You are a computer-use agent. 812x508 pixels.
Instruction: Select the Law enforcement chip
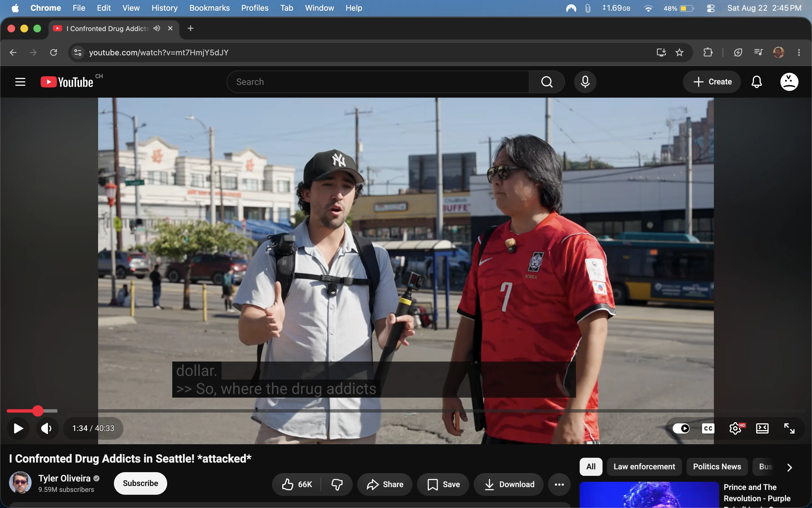pyautogui.click(x=644, y=466)
